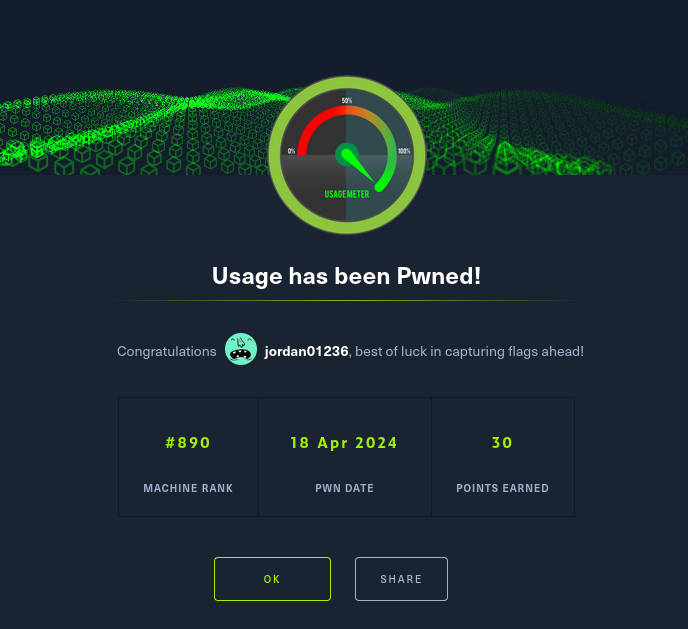Click the "Usage has been Pwned!" heading
Screen dimensions: 688x629
pos(346,276)
